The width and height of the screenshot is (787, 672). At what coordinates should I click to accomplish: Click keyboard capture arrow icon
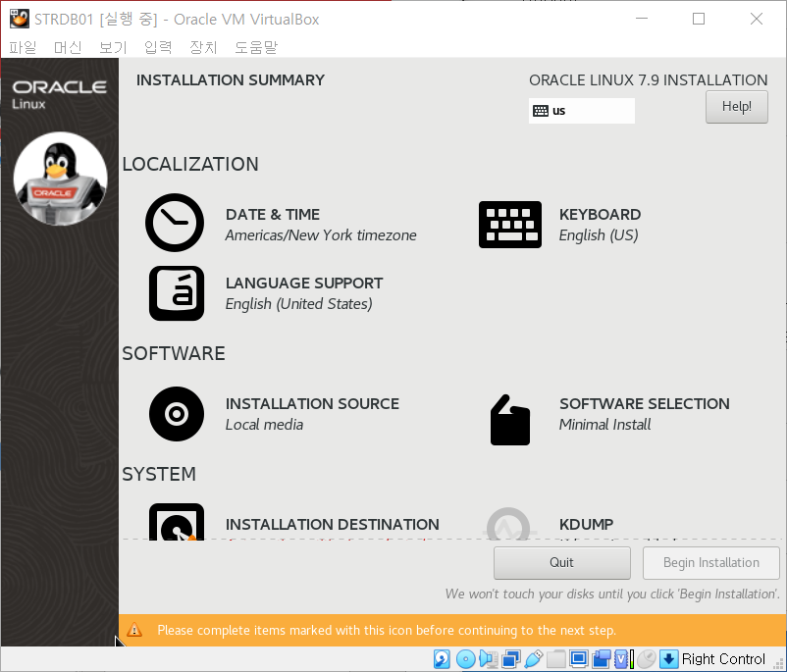point(668,659)
